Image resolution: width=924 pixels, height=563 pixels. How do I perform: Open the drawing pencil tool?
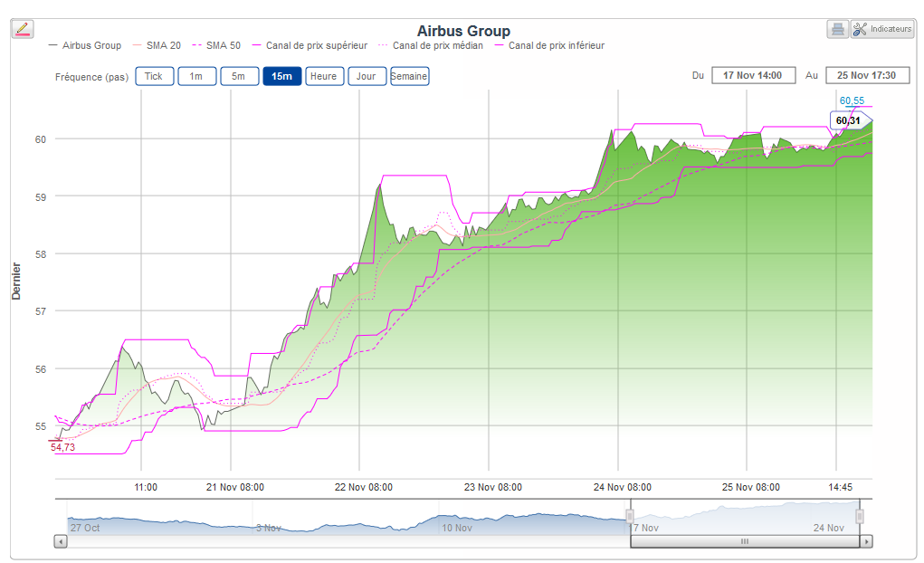tap(23, 29)
